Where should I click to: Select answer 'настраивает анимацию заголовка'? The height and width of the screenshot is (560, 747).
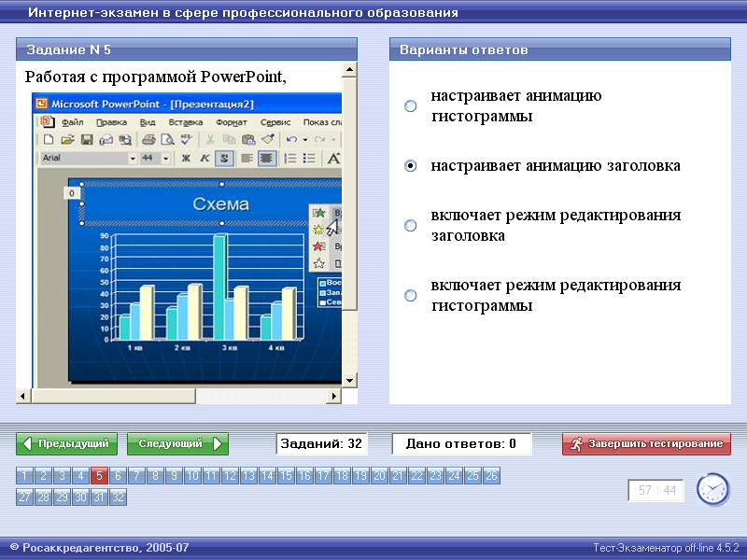click(x=410, y=166)
